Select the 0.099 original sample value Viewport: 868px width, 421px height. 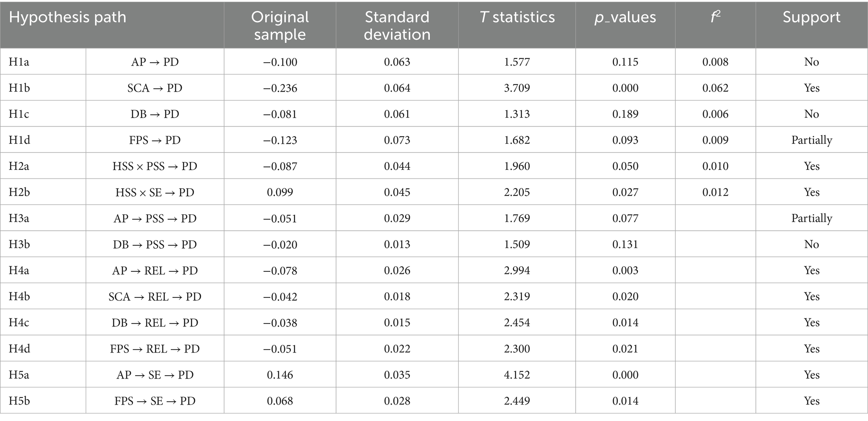click(x=280, y=192)
